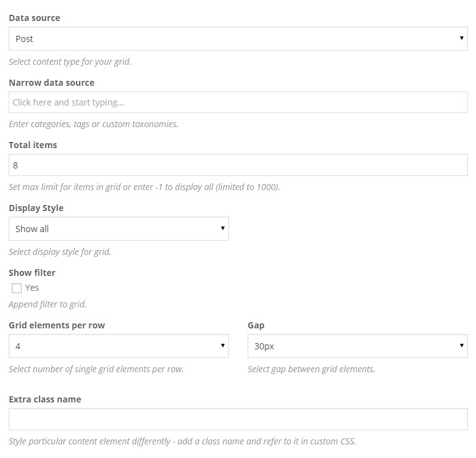The height and width of the screenshot is (458, 476).
Task: Click the Extra class name heading label
Action: [x=45, y=399]
